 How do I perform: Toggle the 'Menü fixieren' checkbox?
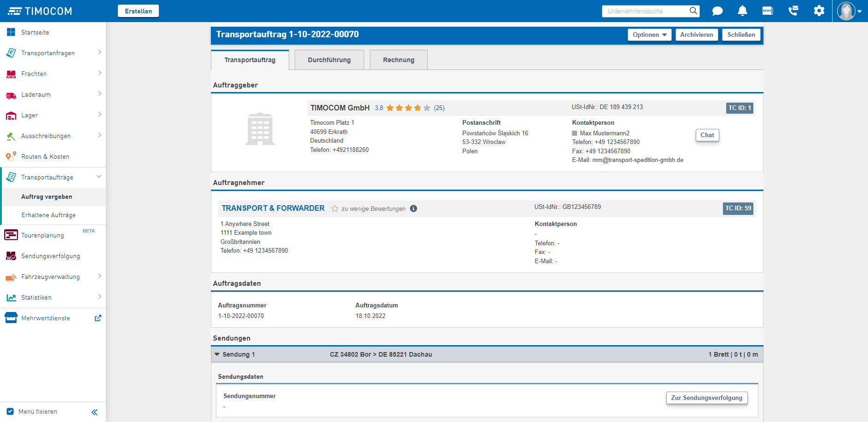click(10, 411)
